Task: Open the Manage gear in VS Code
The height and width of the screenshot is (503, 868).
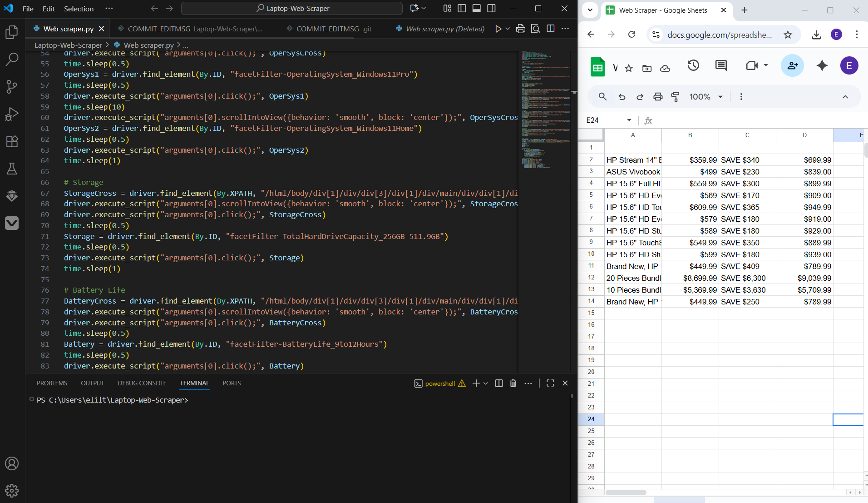Action: click(x=12, y=491)
